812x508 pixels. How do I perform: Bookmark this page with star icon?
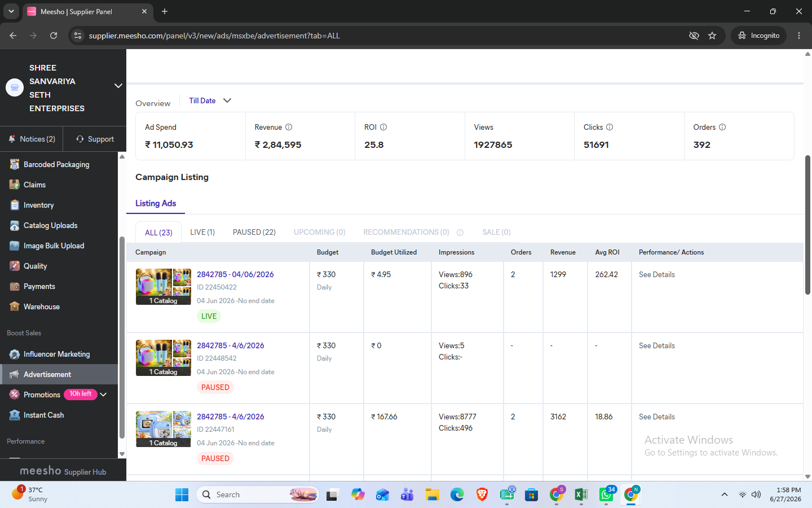(x=712, y=36)
